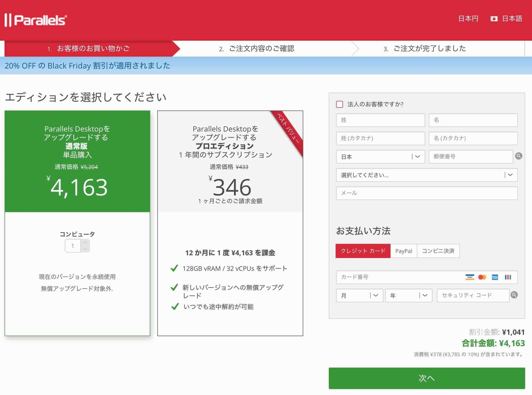This screenshot has height=395, width=532.
Task: Click the postal code lookup magnifier icon
Action: [x=519, y=156]
